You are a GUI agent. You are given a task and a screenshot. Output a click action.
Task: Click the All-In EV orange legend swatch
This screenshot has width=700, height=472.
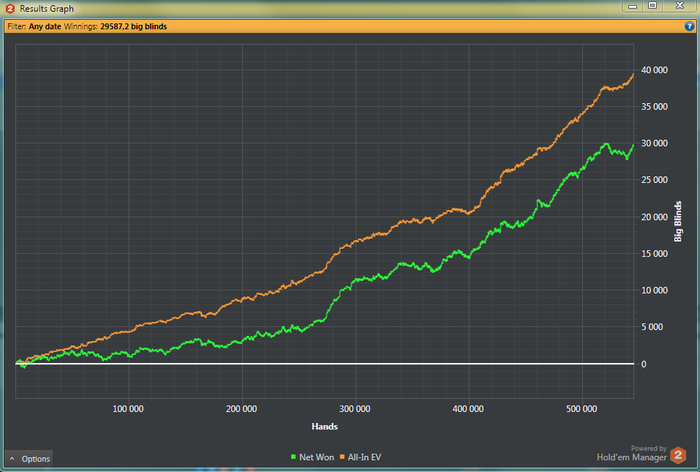coord(342,457)
